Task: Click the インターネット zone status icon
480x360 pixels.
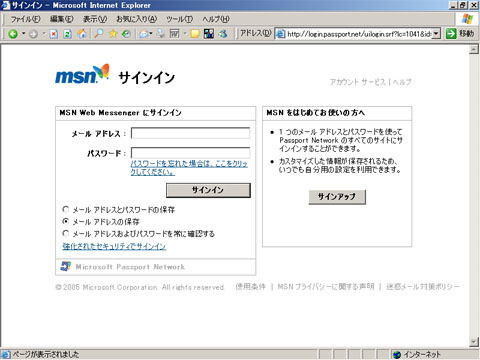Action: point(396,354)
